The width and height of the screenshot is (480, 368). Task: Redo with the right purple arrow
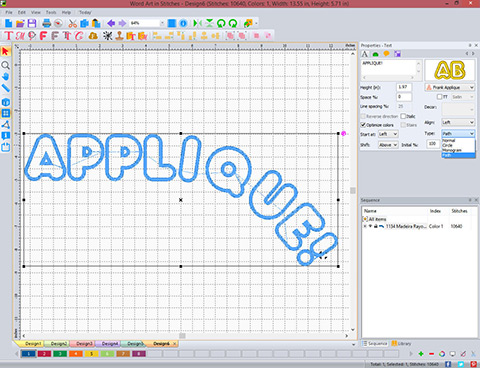pyautogui.click(x=122, y=23)
